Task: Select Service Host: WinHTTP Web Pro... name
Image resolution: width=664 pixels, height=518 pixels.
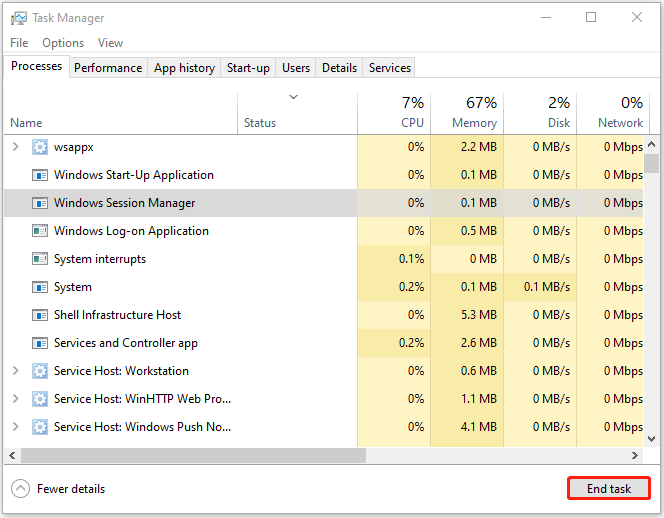Action: click(x=142, y=399)
